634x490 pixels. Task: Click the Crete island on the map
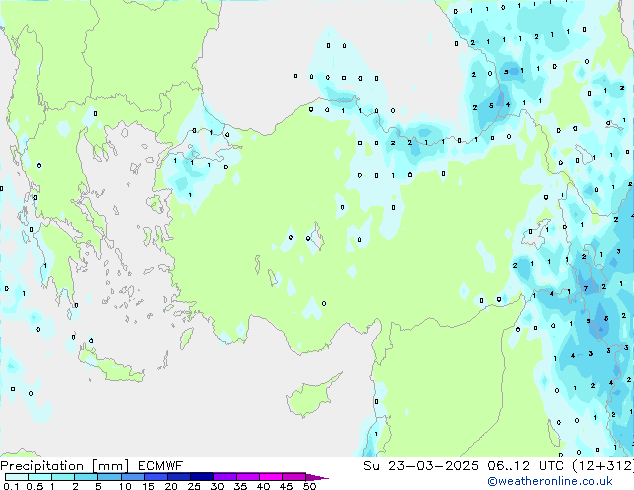pos(111,364)
